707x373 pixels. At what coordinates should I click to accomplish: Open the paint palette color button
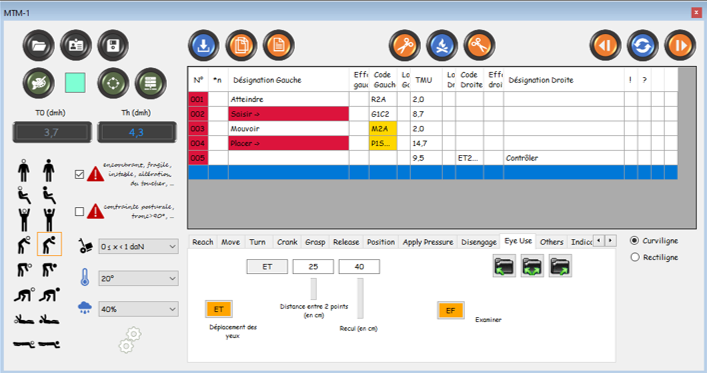click(x=39, y=83)
